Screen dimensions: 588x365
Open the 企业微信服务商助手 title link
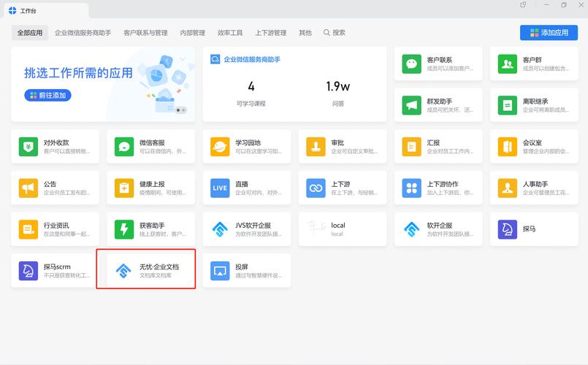(252, 59)
